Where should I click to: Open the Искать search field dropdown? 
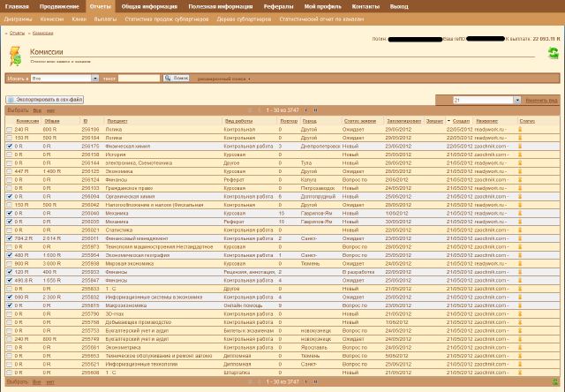click(x=96, y=79)
